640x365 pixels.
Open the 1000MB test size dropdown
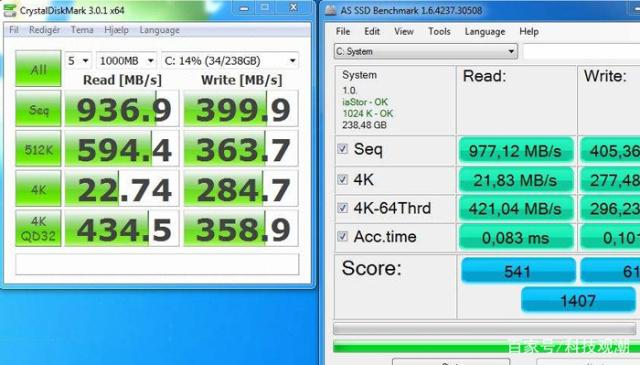click(x=126, y=61)
